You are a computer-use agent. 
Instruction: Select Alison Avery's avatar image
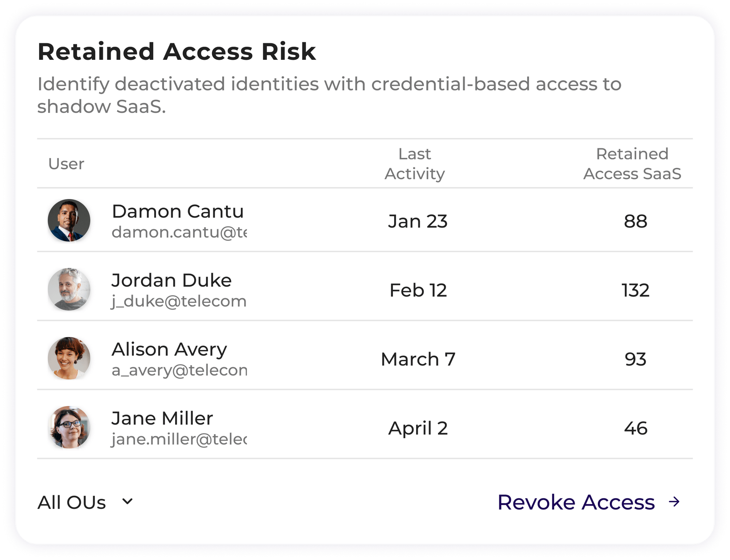coord(69,359)
